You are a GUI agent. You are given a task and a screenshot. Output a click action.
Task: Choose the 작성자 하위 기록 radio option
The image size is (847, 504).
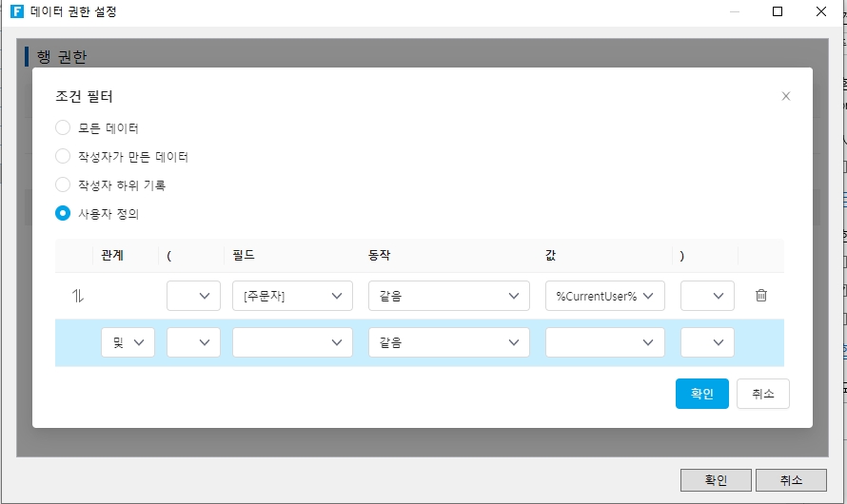(63, 184)
